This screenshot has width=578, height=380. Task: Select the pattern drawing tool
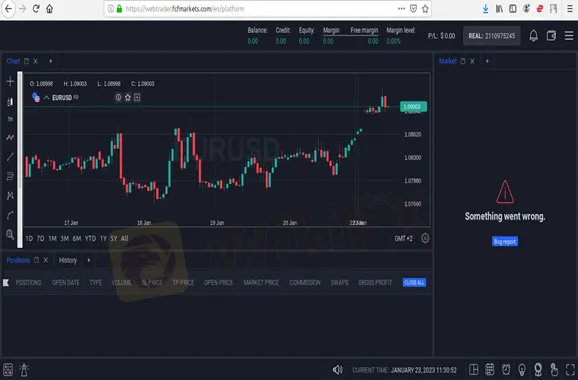[x=10, y=195]
